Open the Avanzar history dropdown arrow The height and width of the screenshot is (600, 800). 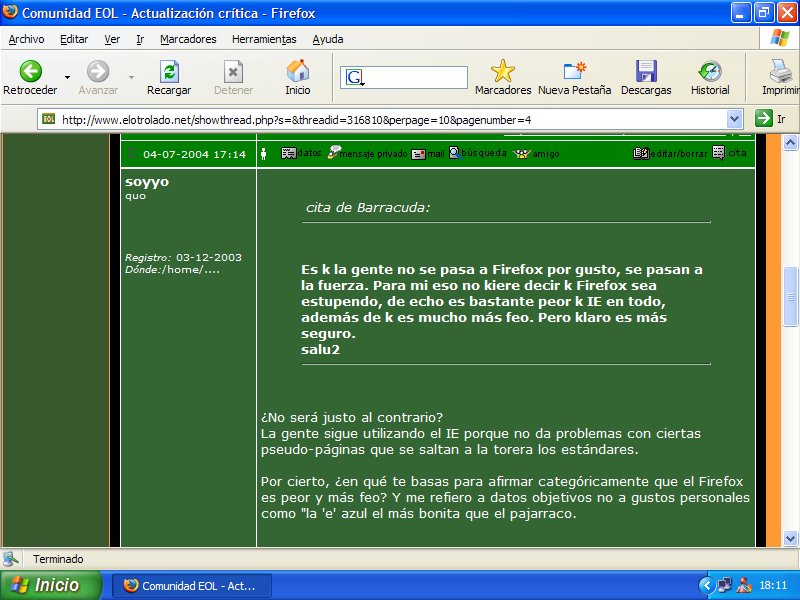[131, 78]
